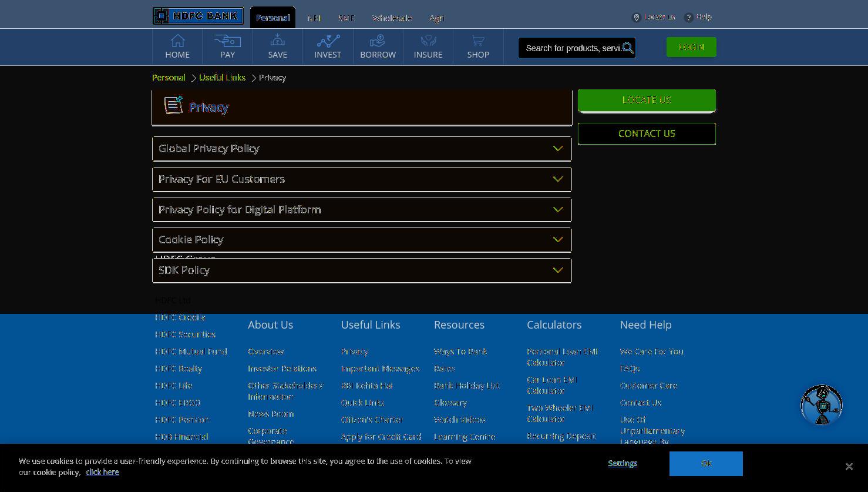
Task: Open the SAVE menu
Action: 278,47
